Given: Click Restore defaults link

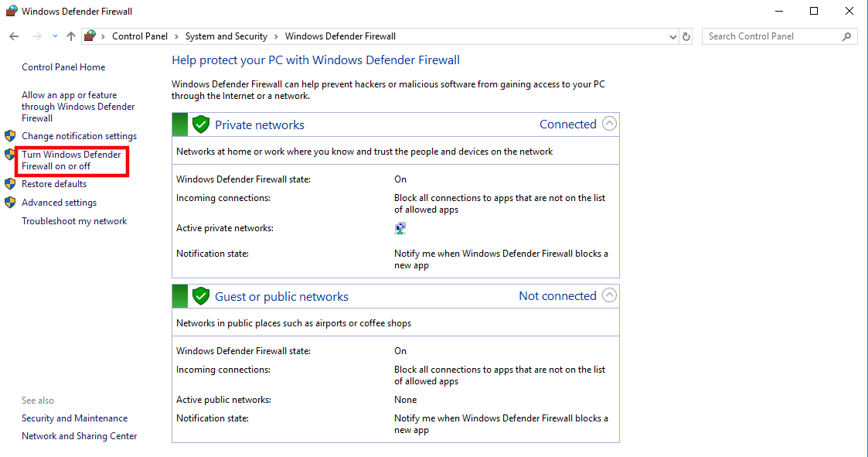Looking at the screenshot, I should click(x=53, y=184).
